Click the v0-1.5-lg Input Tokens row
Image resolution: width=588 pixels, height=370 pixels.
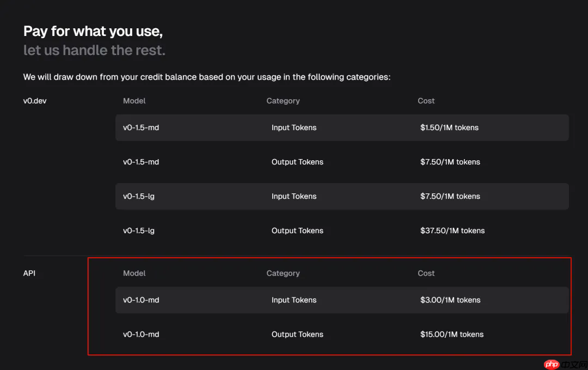[342, 196]
